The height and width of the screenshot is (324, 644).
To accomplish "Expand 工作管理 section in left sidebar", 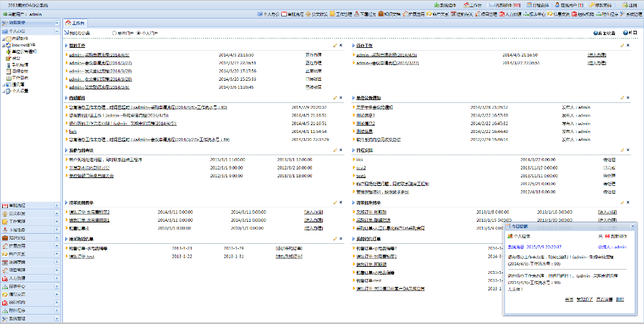I will 57,221.
